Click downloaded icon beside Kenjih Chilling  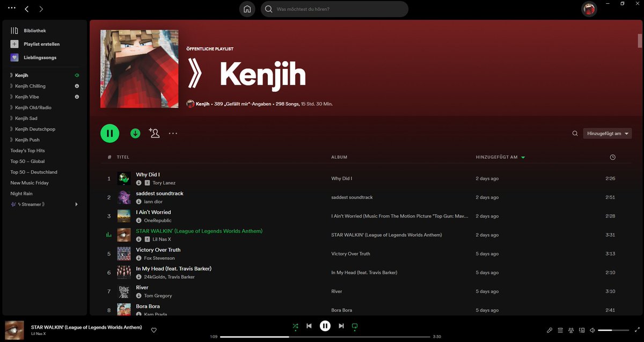pyautogui.click(x=77, y=86)
